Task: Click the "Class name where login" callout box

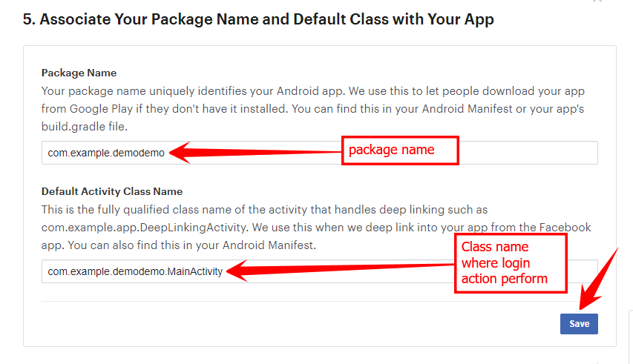Action: click(510, 262)
